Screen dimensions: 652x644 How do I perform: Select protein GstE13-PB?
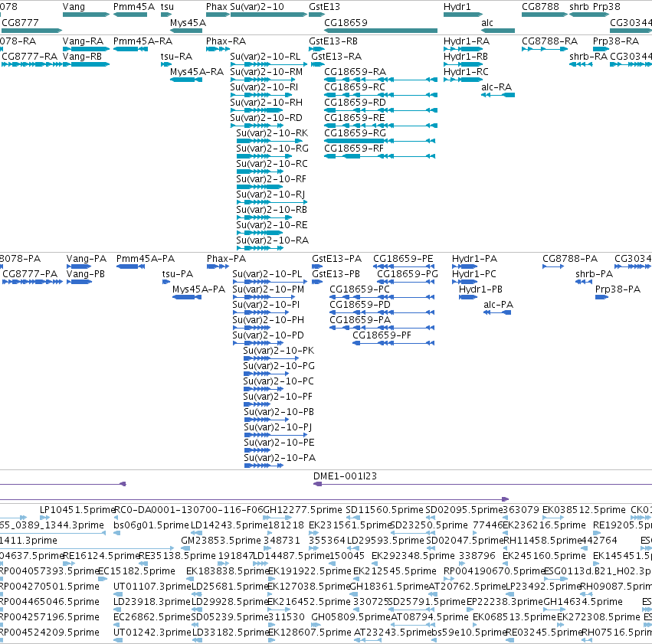pyautogui.click(x=317, y=282)
